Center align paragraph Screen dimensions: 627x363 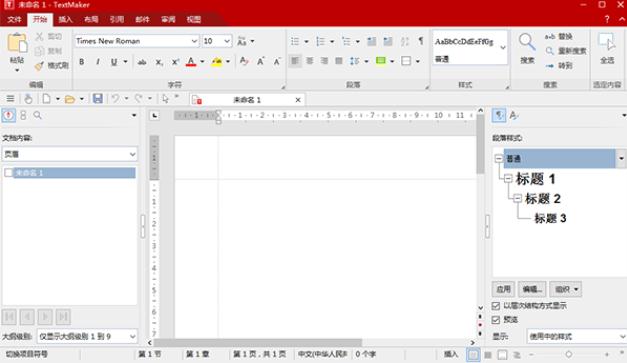pos(310,61)
